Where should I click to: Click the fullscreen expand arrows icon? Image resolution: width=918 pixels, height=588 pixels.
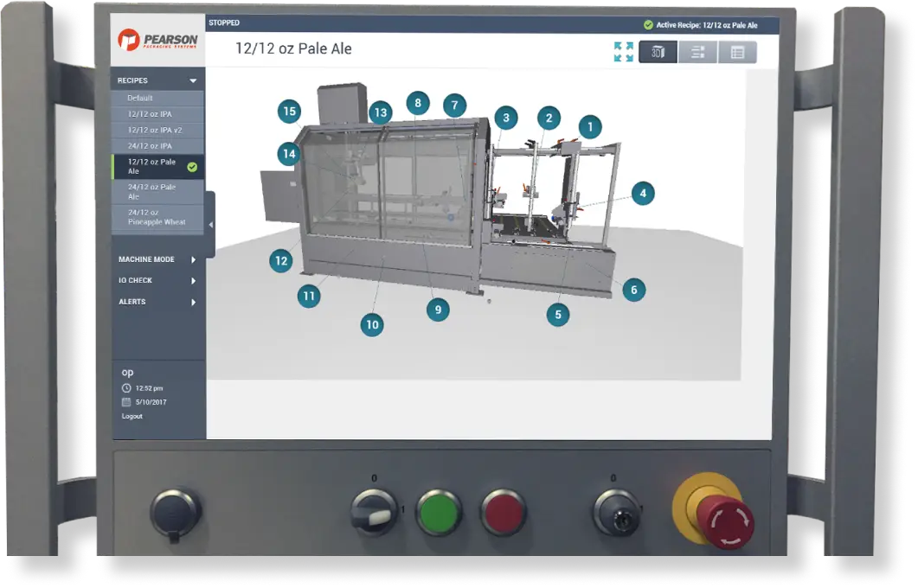(x=623, y=52)
